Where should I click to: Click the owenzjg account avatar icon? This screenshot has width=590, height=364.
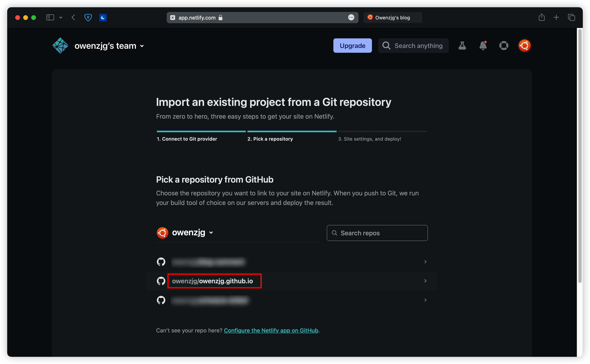(x=162, y=233)
